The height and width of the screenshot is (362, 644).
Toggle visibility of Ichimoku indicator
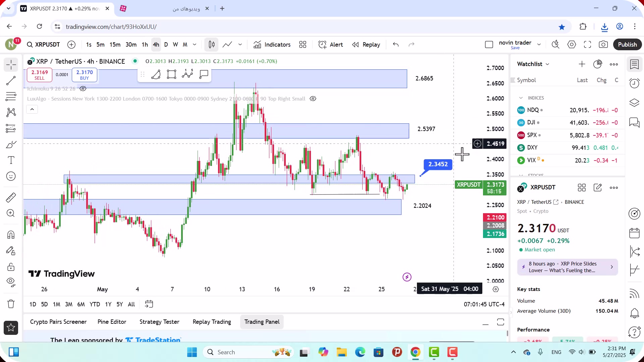(x=83, y=88)
